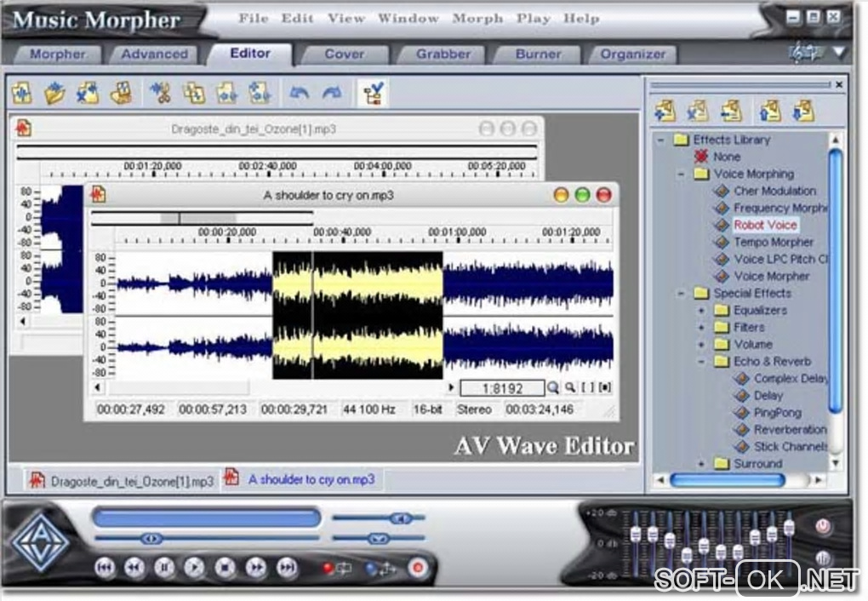Toggle the effects library panel icon

374,93
